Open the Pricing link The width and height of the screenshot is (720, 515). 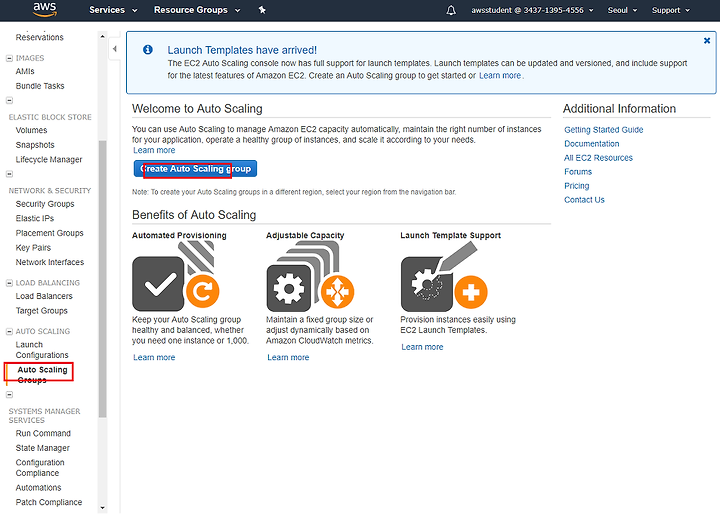(576, 186)
